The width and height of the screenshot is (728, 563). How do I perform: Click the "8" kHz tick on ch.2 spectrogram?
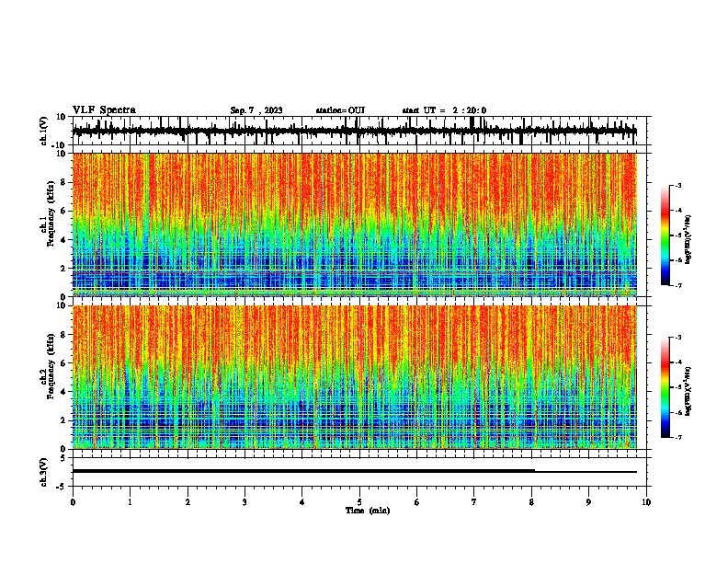(63, 335)
